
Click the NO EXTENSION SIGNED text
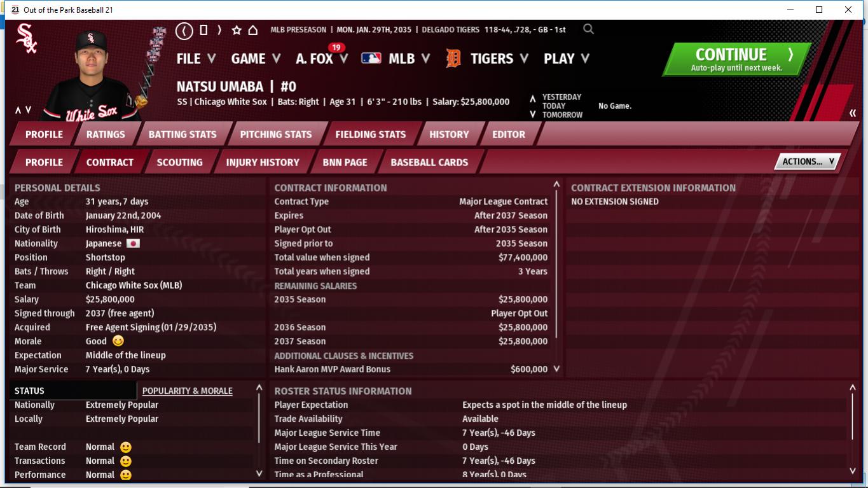click(x=615, y=202)
